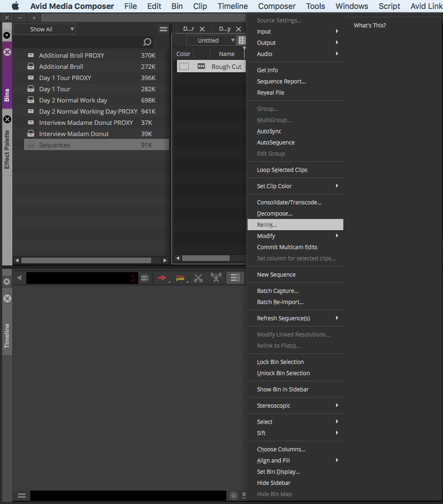Click the Apple menu logo
The height and width of the screenshot is (504, 443).
tap(15, 6)
